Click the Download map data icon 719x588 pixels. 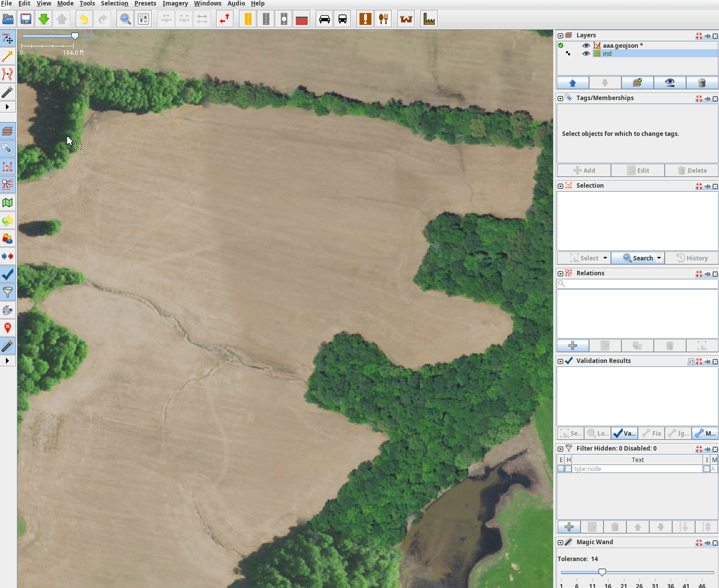coord(44,19)
